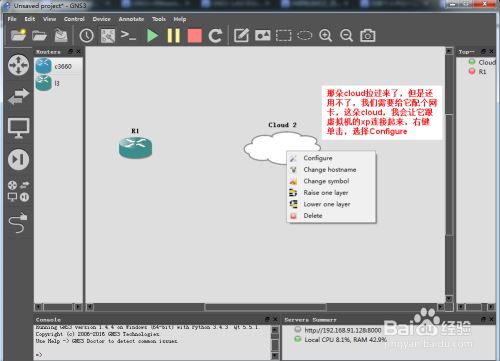Close the Console panel
This screenshot has height=361, width=500.
(275, 319)
